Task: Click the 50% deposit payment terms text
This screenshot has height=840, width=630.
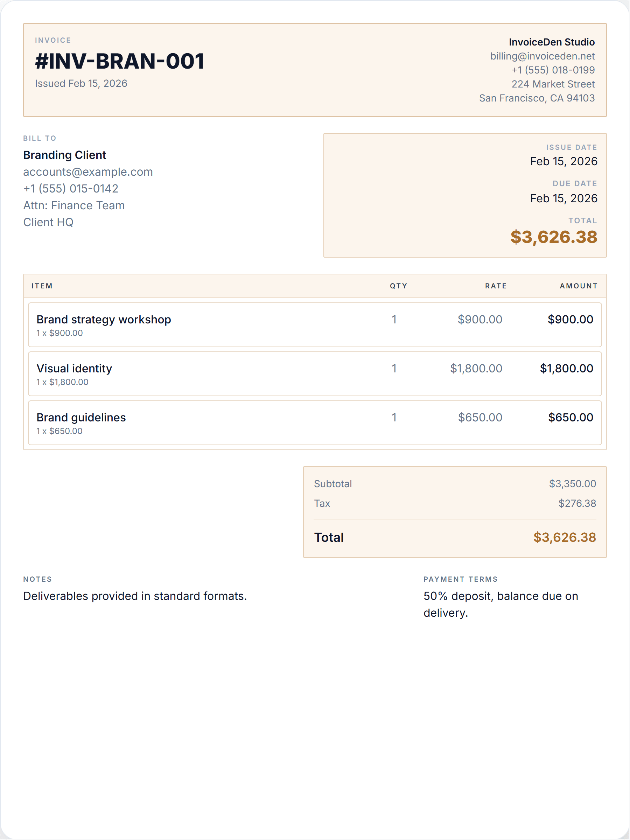Action: point(500,604)
